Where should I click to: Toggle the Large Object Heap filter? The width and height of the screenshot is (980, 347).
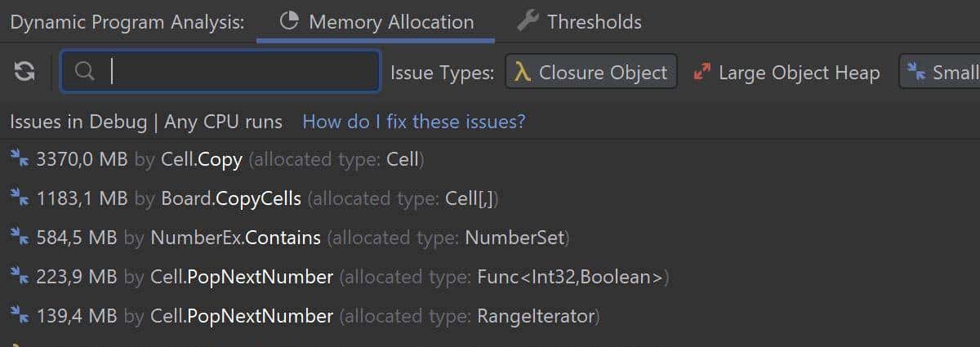(x=786, y=72)
